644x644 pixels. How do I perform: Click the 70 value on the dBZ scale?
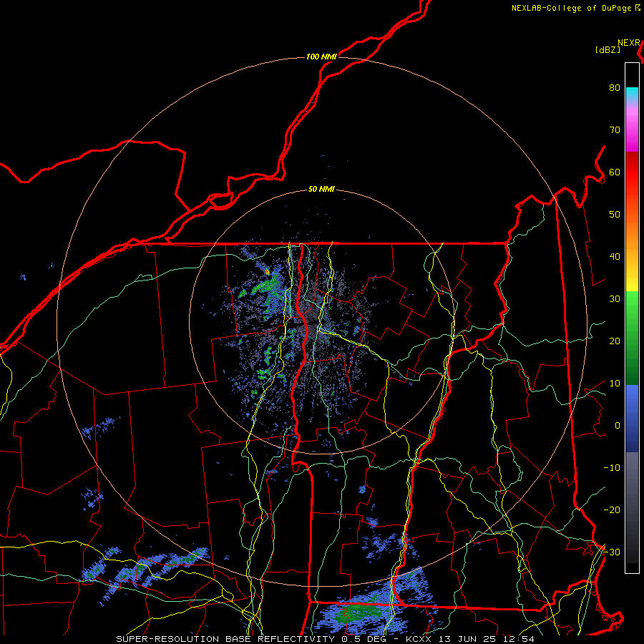coord(615,130)
